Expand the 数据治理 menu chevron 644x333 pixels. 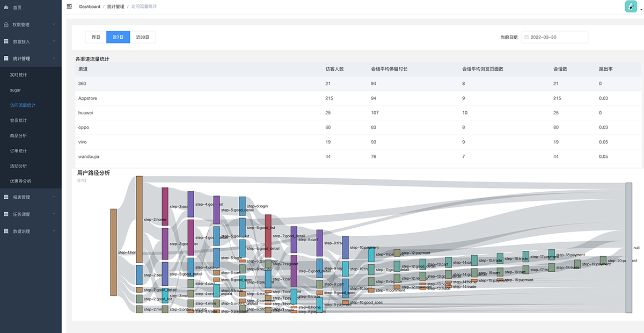tap(54, 231)
